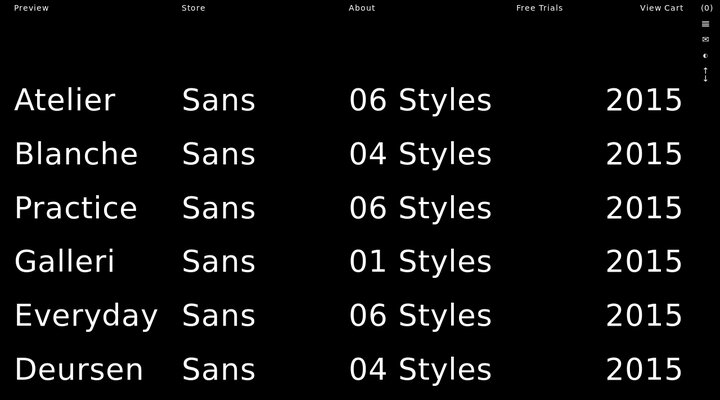Click the 2015 year in Practice row
The height and width of the screenshot is (400, 720).
(x=644, y=208)
